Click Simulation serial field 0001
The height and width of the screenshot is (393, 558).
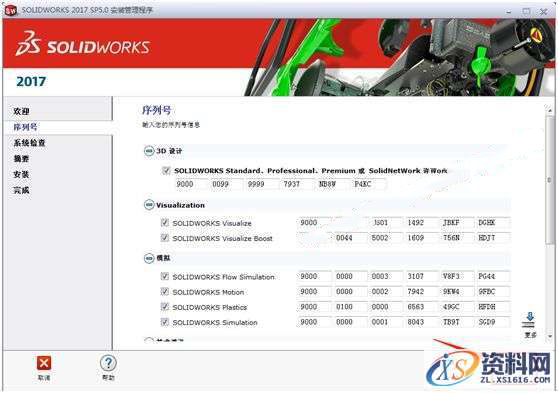pyautogui.click(x=386, y=322)
